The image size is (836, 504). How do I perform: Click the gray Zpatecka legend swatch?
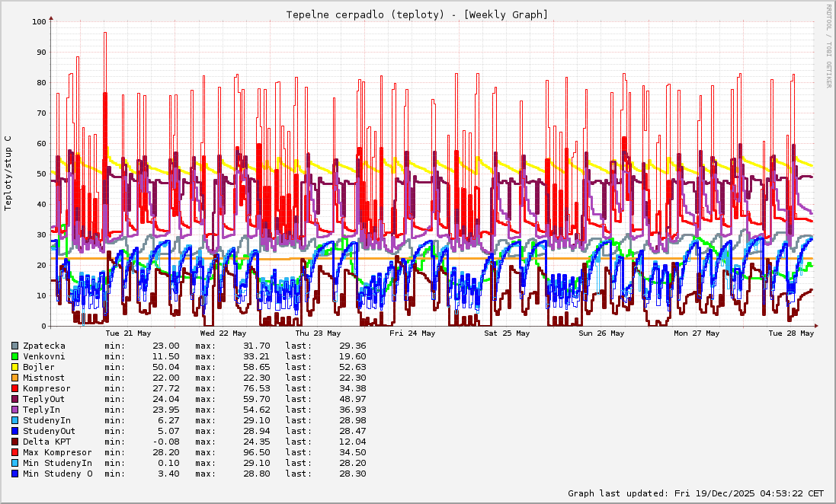point(14,346)
